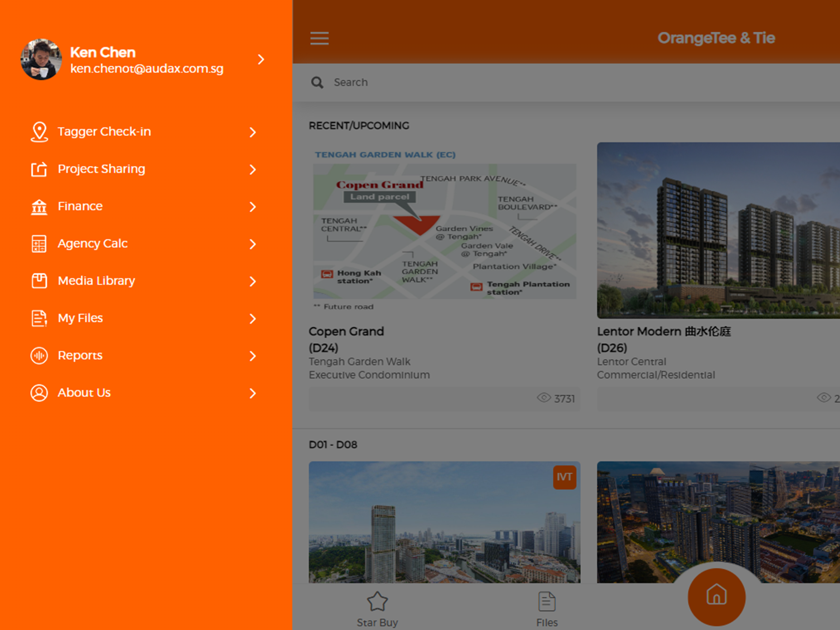This screenshot has height=630, width=840.
Task: Click the Agency Calc calculator icon
Action: coord(39,244)
